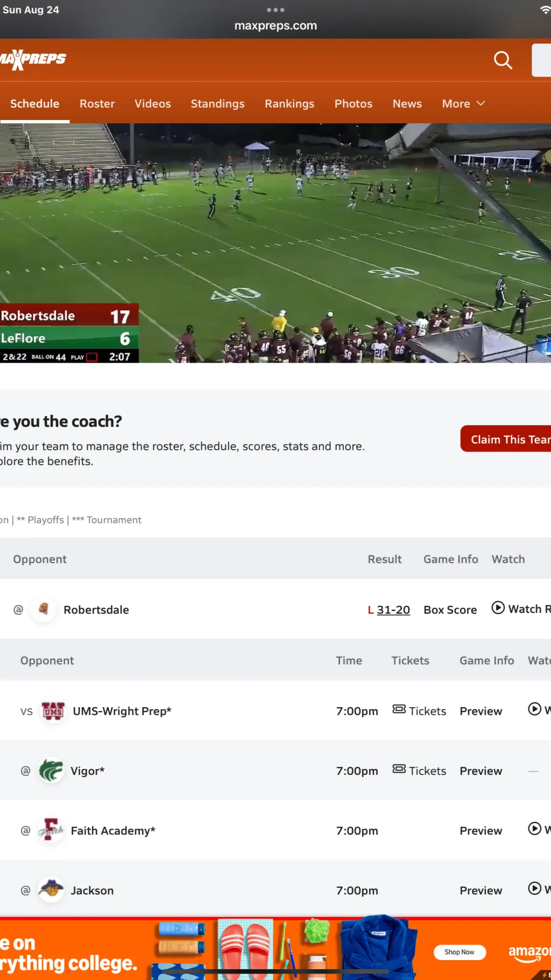Open Preview for the Jackson game

[x=481, y=891]
